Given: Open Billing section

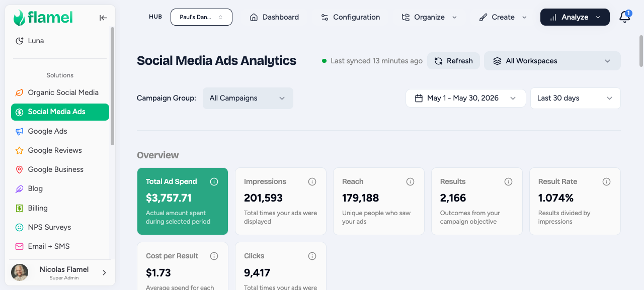Looking at the screenshot, I should tap(60, 208).
